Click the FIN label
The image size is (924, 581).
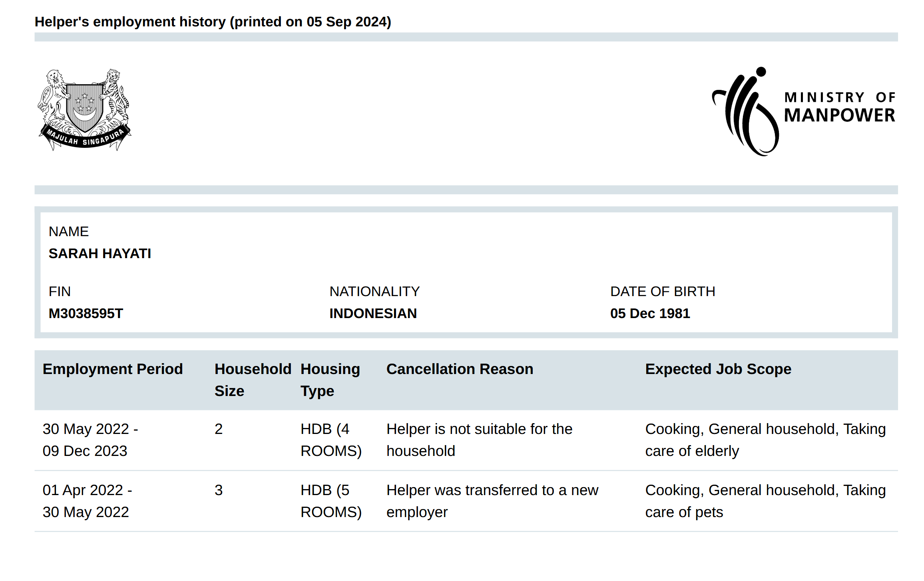[x=60, y=292]
